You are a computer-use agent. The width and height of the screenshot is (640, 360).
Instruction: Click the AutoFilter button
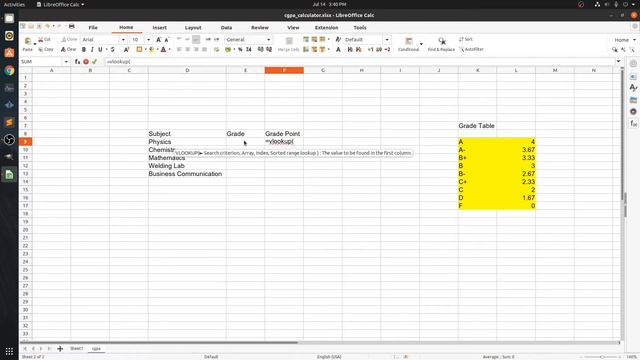click(x=471, y=49)
